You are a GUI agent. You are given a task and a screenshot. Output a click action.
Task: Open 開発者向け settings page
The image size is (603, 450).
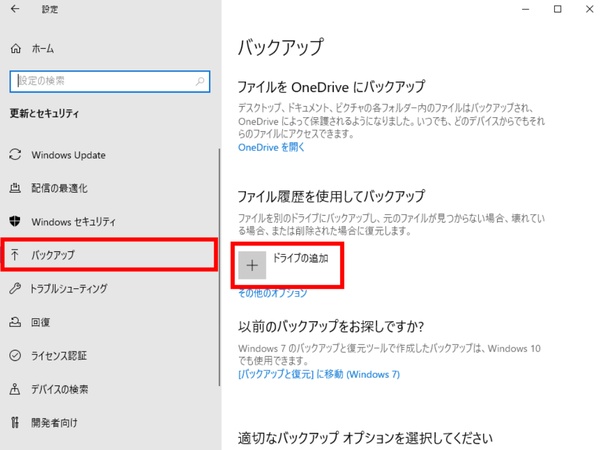coord(54,423)
